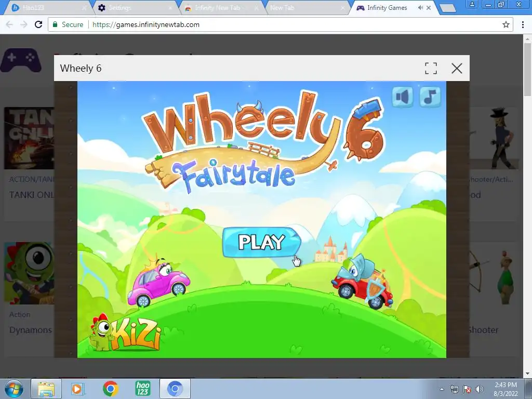The image size is (532, 399).
Task: Close the Hao123 tab
Action: coord(84,7)
